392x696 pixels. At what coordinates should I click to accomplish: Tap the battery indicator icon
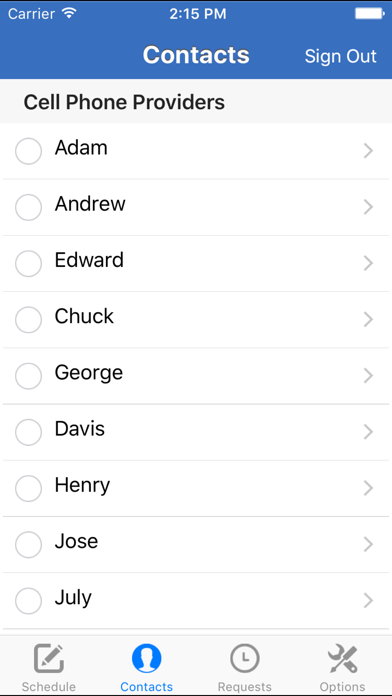pyautogui.click(x=370, y=14)
